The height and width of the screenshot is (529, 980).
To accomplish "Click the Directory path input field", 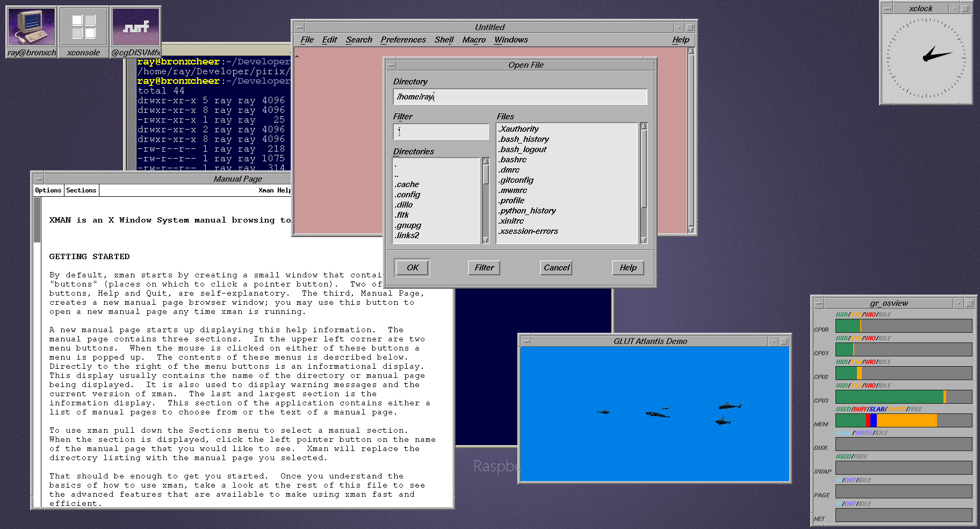I will pos(520,97).
